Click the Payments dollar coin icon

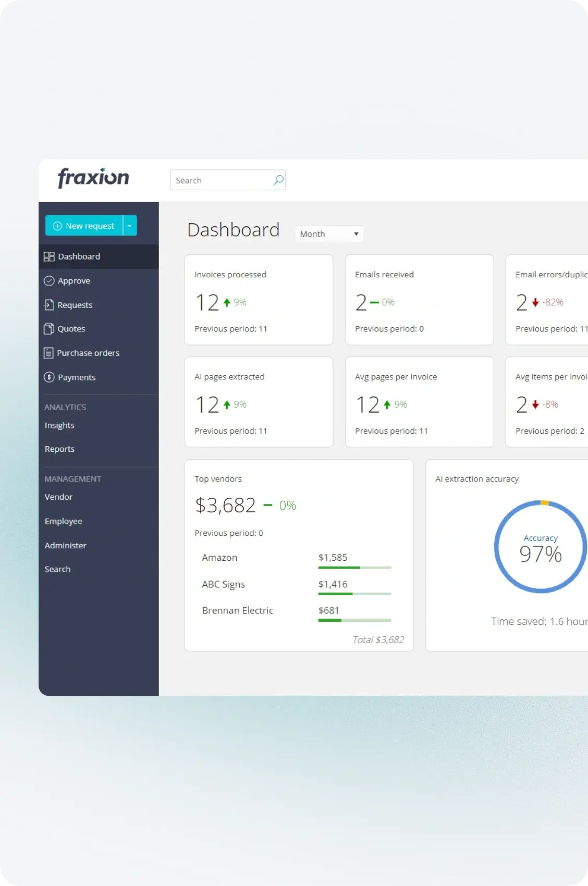click(x=49, y=377)
